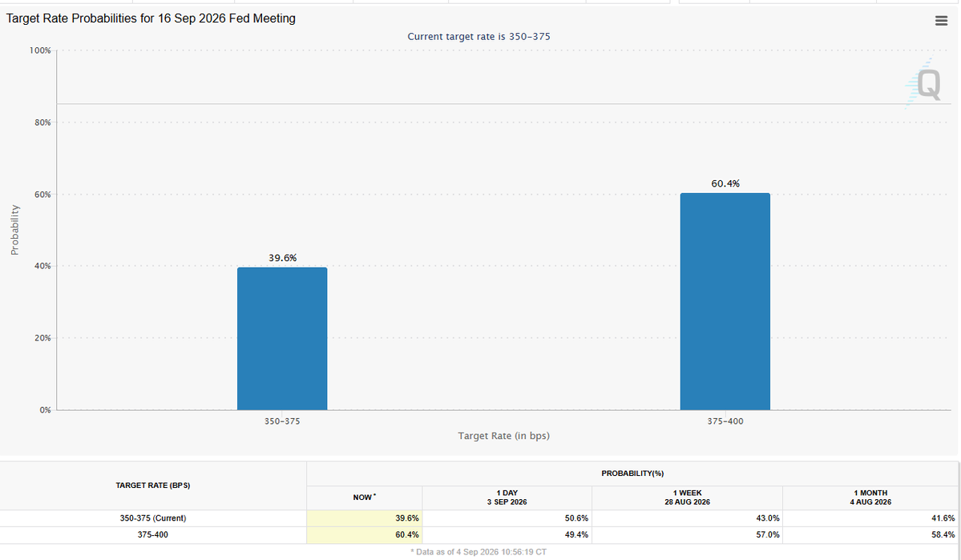
Task: Click the 375-400 x-axis tick label
Action: coord(725,421)
